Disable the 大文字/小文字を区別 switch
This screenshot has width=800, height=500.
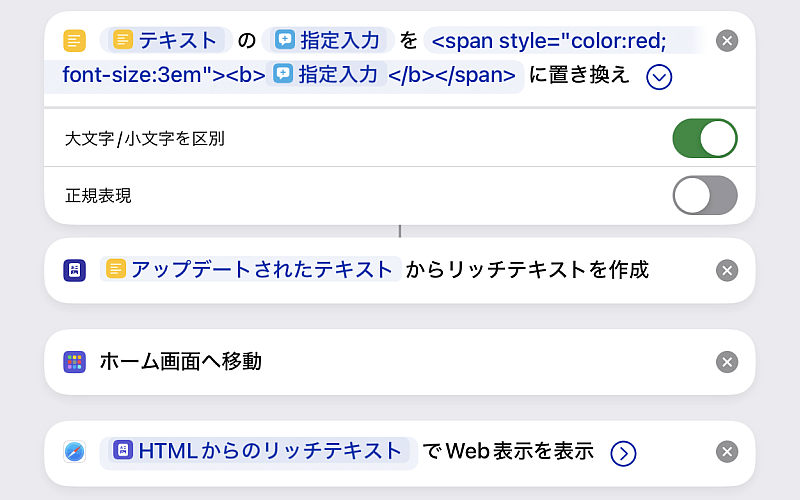[704, 139]
